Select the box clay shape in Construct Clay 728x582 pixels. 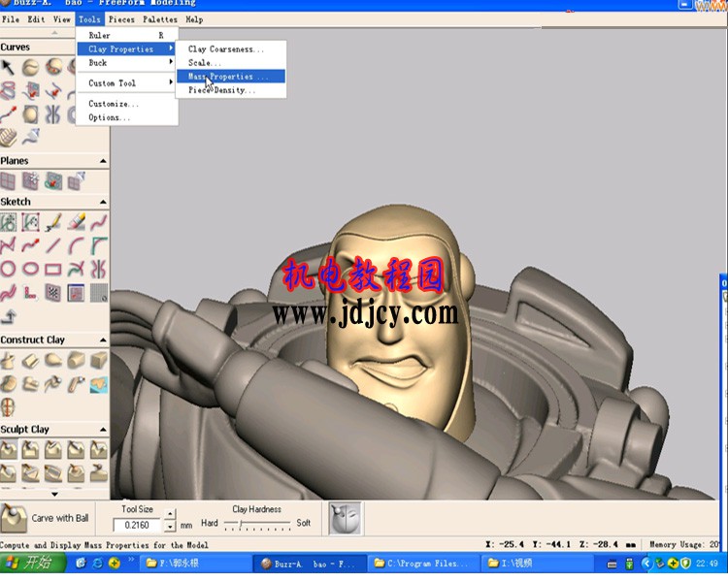click(98, 360)
